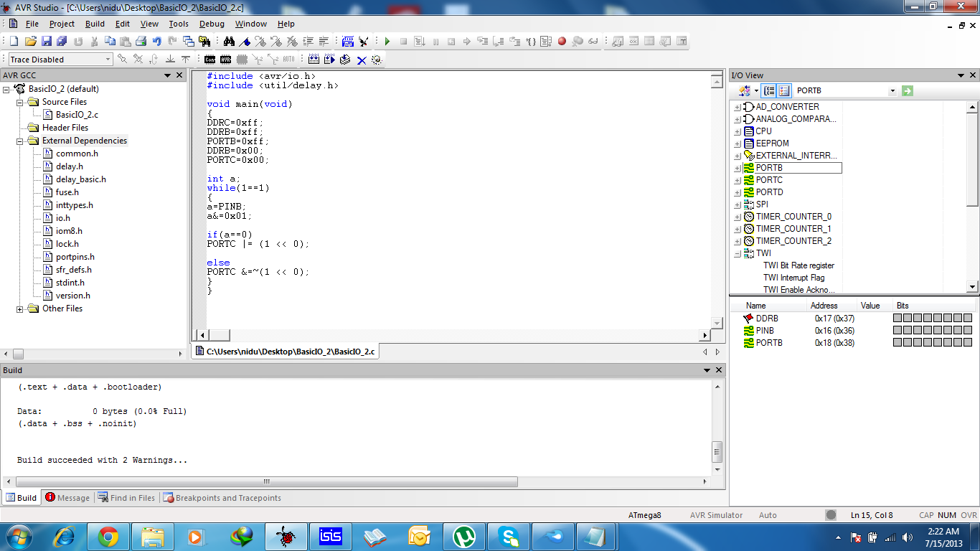980x551 pixels.
Task: Toggle first bit box of DDRB row
Action: point(898,318)
